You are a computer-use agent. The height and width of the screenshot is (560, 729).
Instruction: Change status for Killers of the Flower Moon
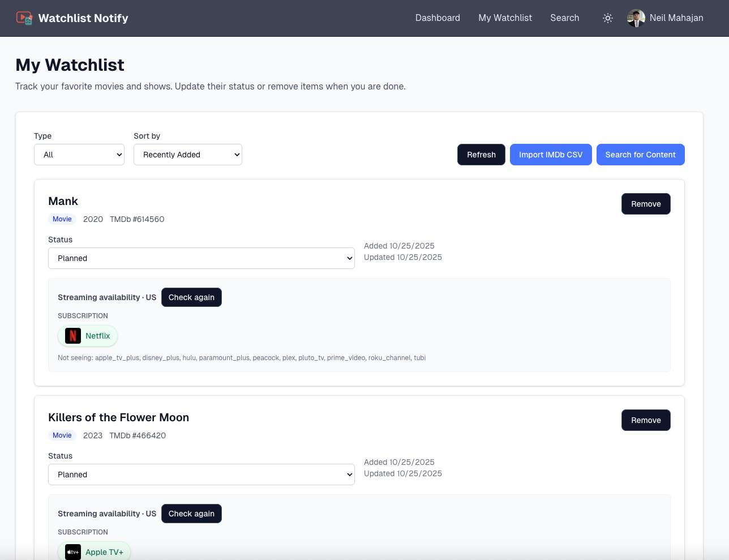[x=201, y=474]
